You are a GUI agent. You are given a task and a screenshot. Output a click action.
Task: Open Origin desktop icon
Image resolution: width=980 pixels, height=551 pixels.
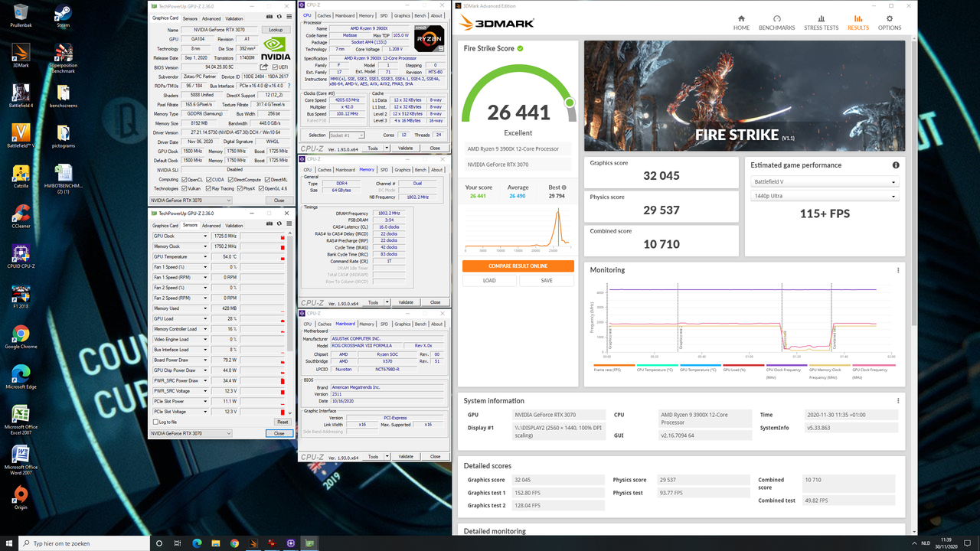(x=21, y=497)
